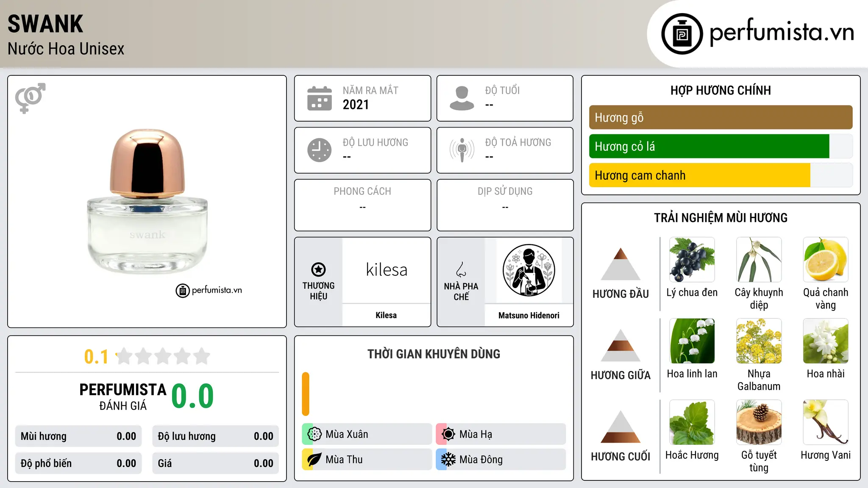Viewport: 868px width, 488px height.
Task: Click the perfumista.vn site name
Action: coord(782,32)
